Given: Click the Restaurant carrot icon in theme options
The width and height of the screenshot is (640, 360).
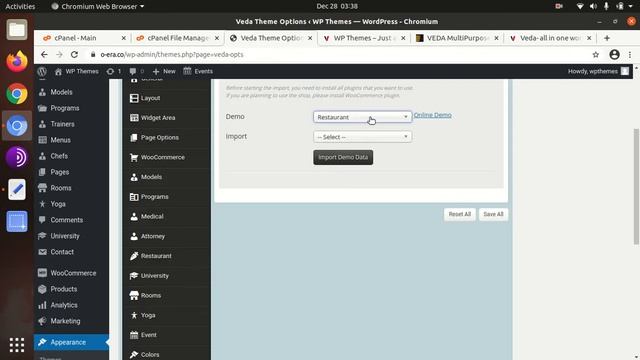Looking at the screenshot, I should point(134,256).
